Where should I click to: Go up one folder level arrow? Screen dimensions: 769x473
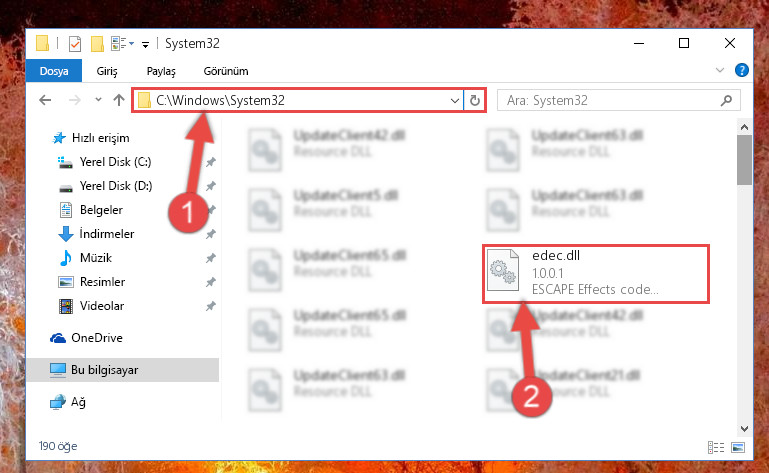119,101
